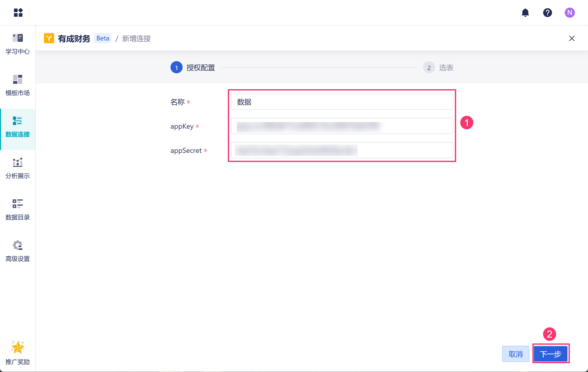Open 高级设置 in sidebar
This screenshot has height=372, width=588.
click(18, 251)
